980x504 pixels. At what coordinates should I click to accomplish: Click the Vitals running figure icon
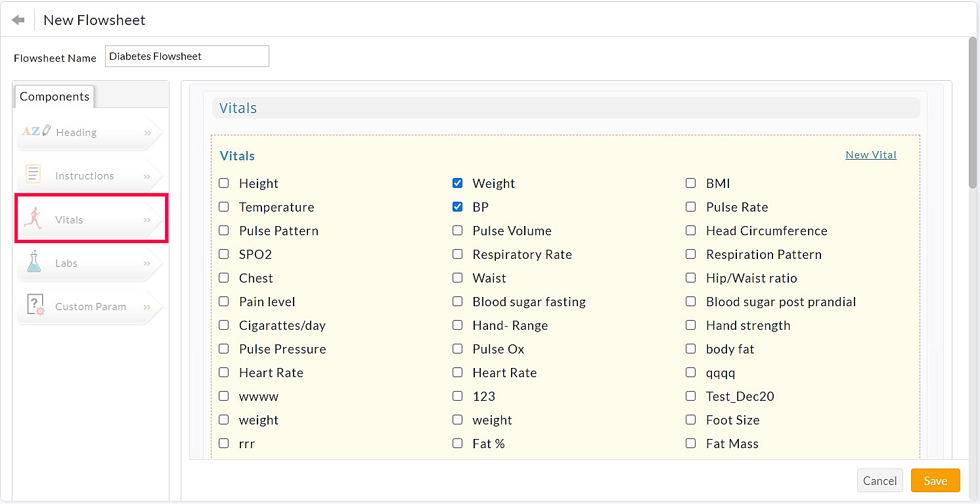click(33, 219)
